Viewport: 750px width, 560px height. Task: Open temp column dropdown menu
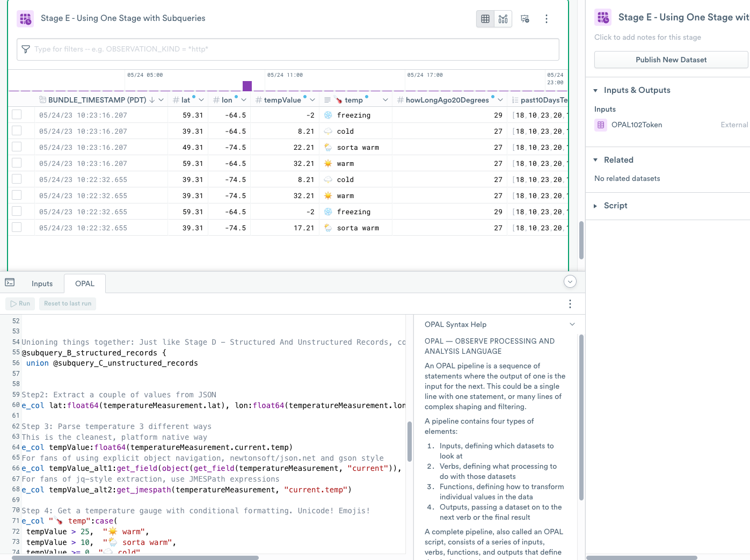point(385,100)
